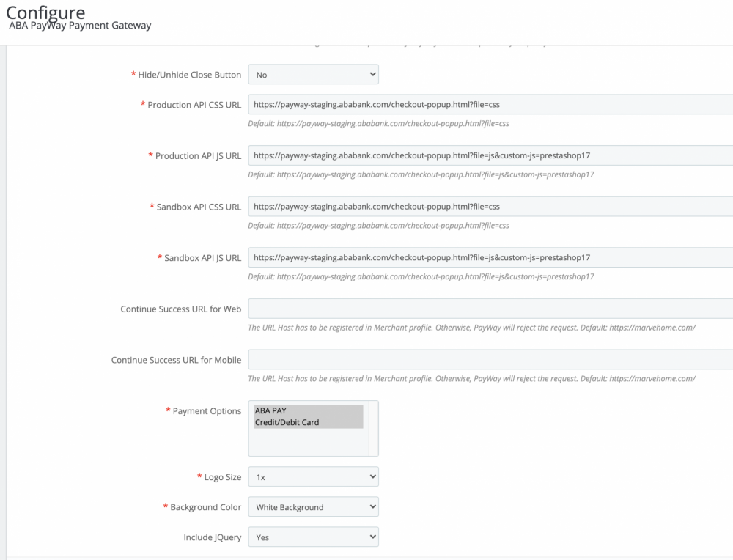
Task: Click the ABA PayWay Payment Gateway subtitle
Action: (78, 25)
